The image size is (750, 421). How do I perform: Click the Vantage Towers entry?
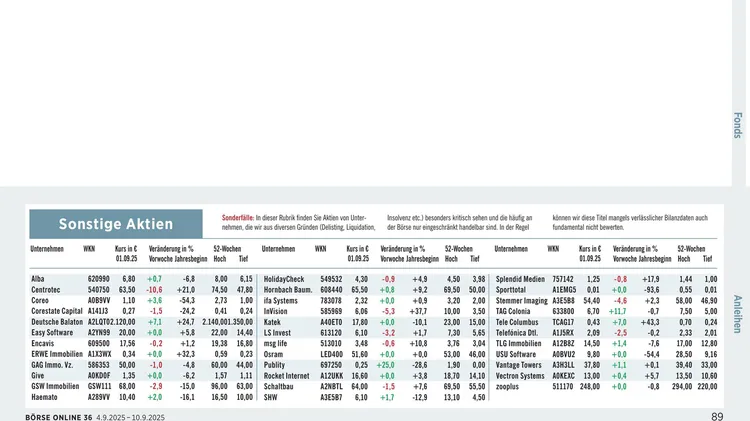pyautogui.click(x=519, y=365)
